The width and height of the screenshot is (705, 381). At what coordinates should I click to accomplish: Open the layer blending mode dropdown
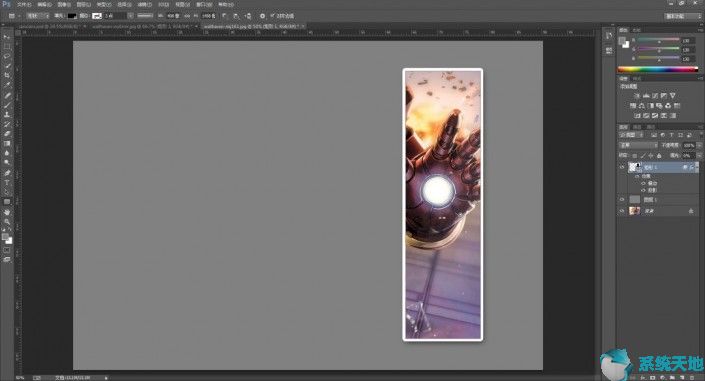coord(638,145)
